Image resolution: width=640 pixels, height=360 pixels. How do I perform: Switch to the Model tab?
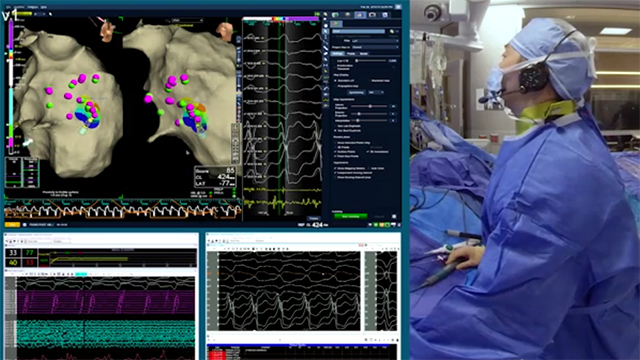[x=363, y=53]
